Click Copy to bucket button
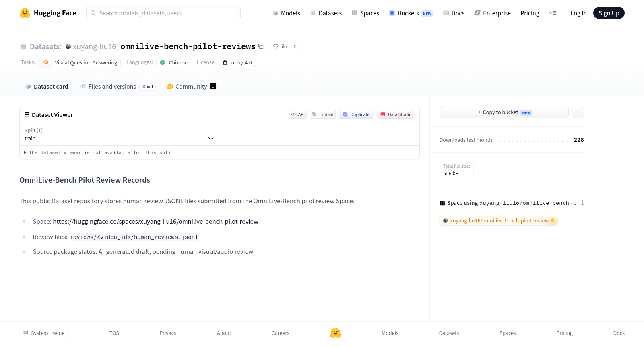 coord(504,112)
